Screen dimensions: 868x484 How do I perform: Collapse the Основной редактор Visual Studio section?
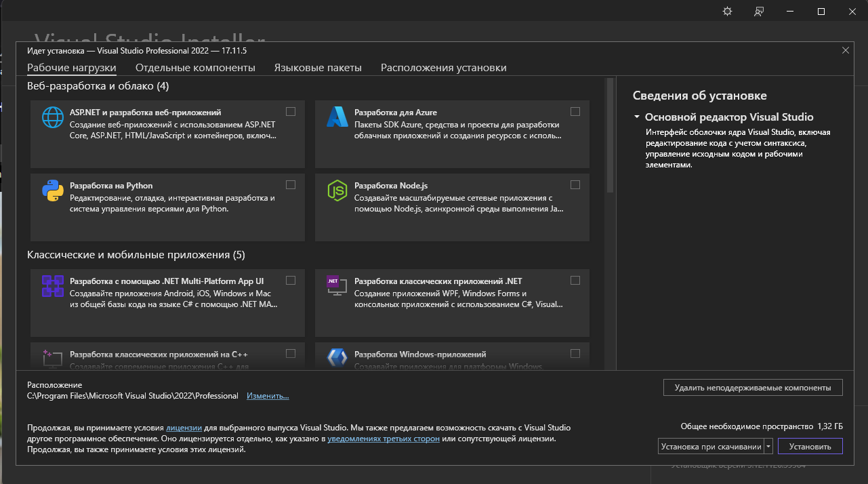(637, 117)
